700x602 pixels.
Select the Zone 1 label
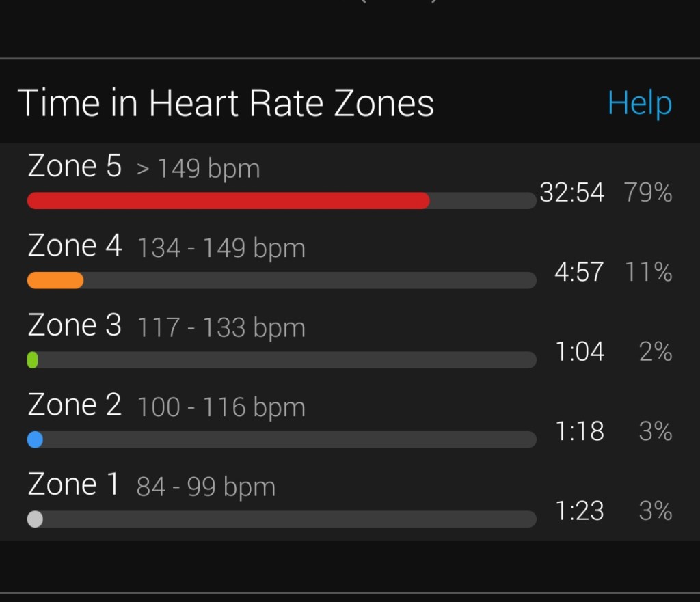coord(73,485)
